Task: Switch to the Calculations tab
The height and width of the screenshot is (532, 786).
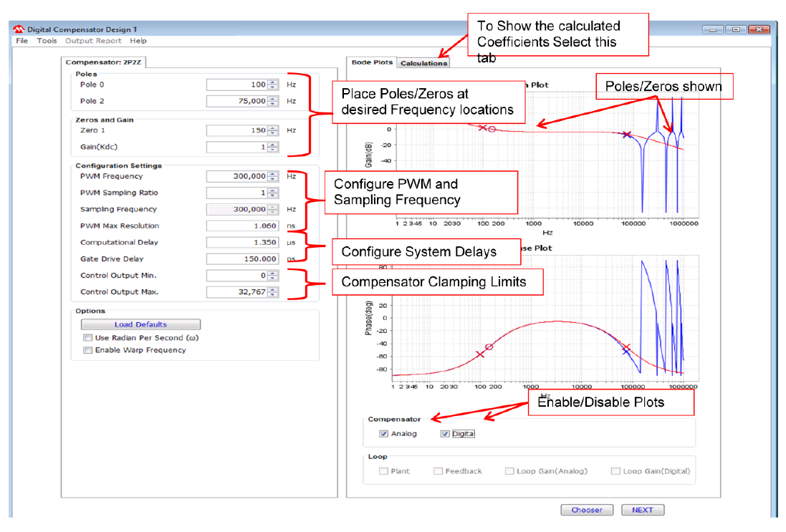Action: (x=423, y=63)
